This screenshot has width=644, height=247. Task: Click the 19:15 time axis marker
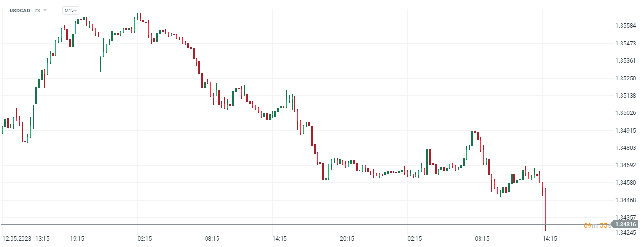click(x=77, y=238)
